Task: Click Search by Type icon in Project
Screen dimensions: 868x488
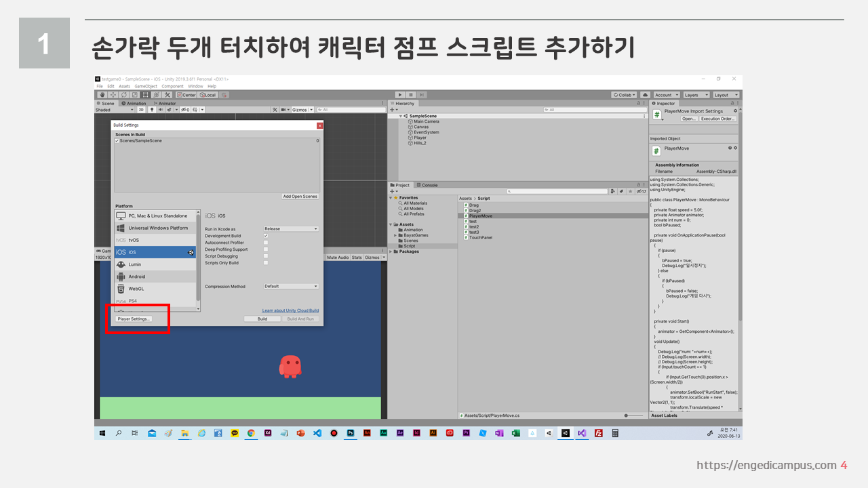Action: pos(612,191)
